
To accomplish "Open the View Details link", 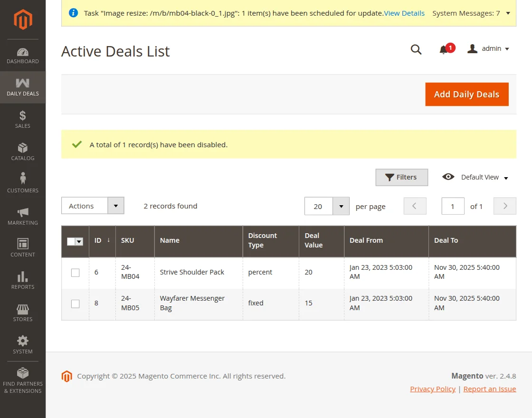I will 404,13.
